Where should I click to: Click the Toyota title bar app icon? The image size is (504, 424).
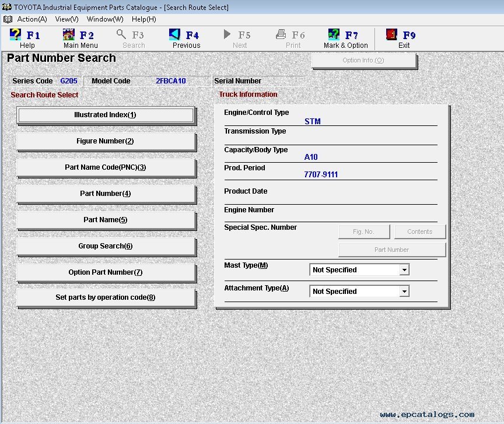click(x=7, y=7)
